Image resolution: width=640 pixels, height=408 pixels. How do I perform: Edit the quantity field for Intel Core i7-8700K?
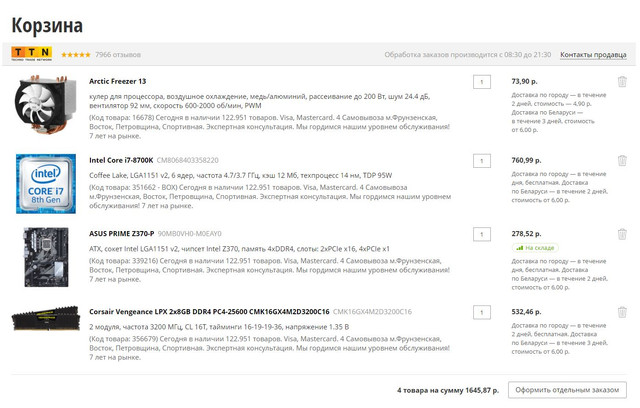pyautogui.click(x=482, y=161)
